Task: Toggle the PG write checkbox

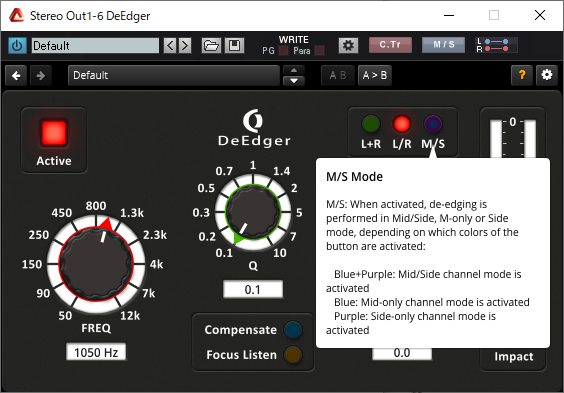Action: (283, 51)
